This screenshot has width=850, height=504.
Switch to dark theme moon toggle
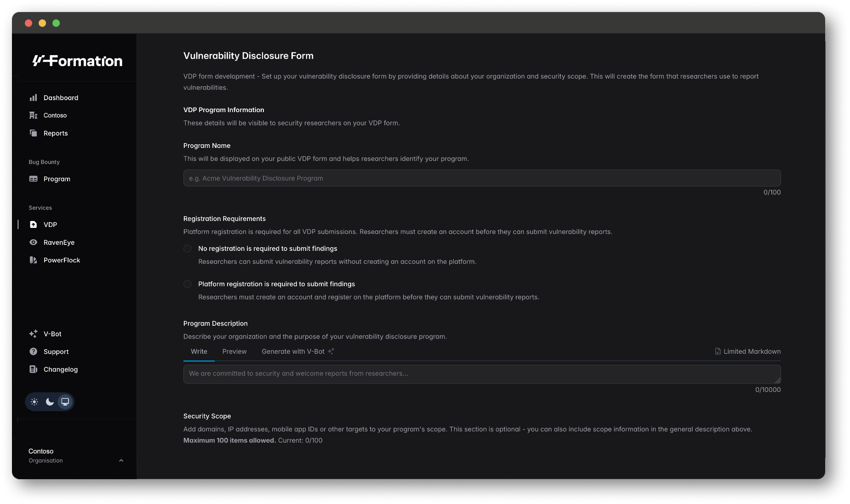coord(50,402)
